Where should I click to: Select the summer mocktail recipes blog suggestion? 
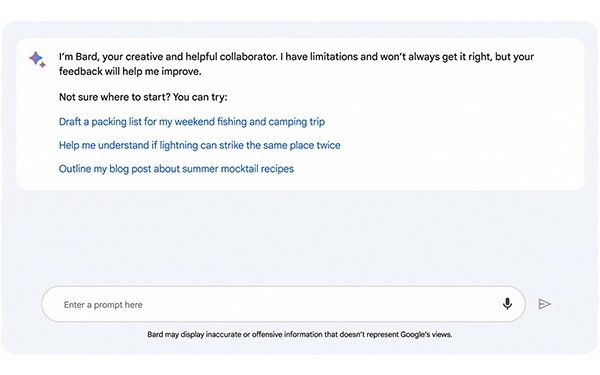[176, 169]
